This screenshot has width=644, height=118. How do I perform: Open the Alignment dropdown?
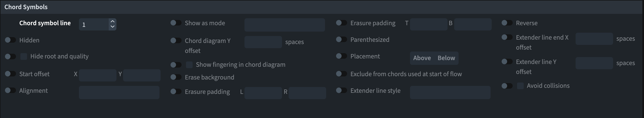pos(119,92)
